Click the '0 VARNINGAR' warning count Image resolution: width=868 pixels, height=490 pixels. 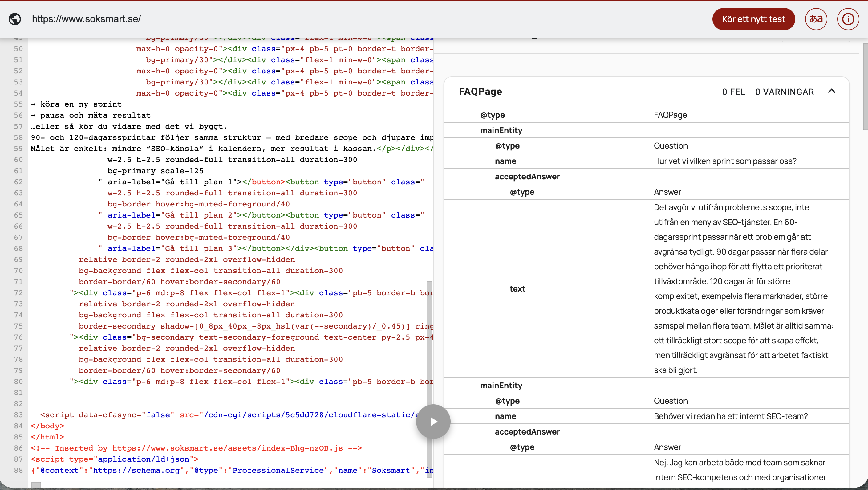pos(785,92)
